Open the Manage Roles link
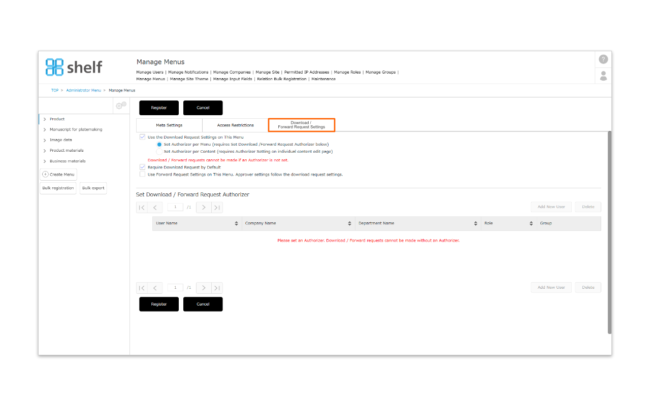 coord(347,72)
